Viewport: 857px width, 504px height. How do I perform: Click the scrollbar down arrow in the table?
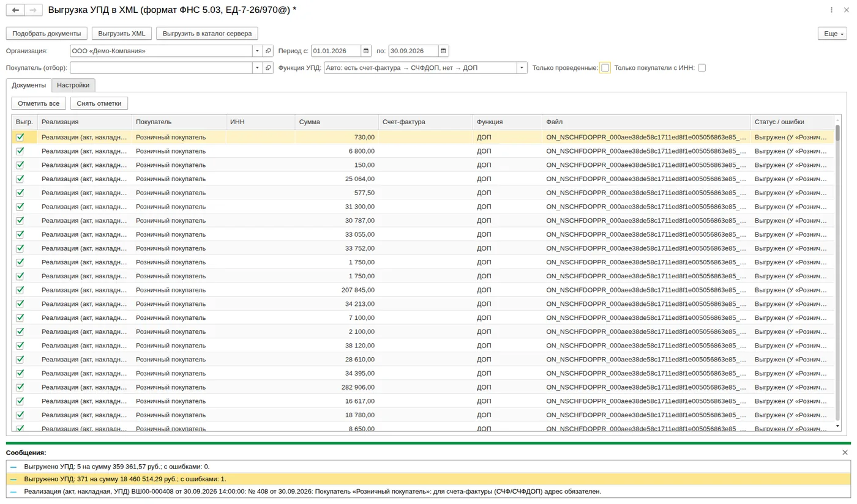[837, 425]
